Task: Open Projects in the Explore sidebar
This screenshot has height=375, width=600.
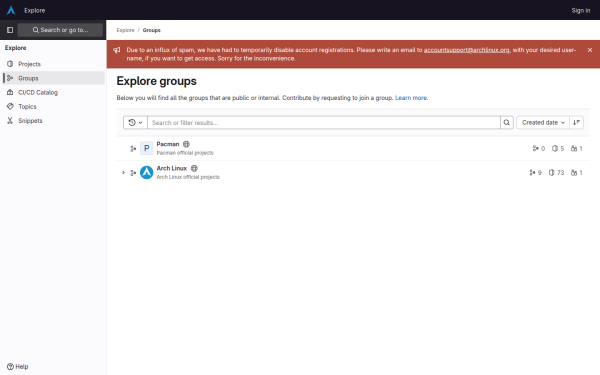Action: 54,64
